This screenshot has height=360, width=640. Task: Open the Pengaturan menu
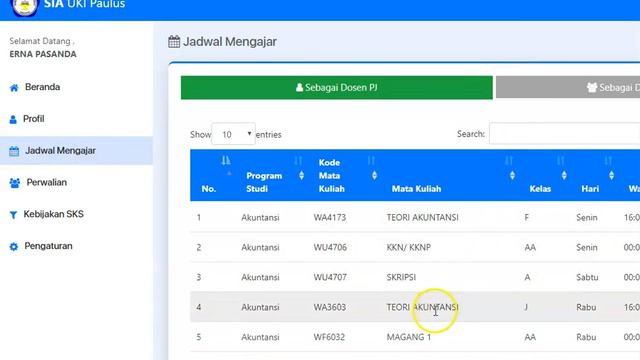click(x=48, y=246)
